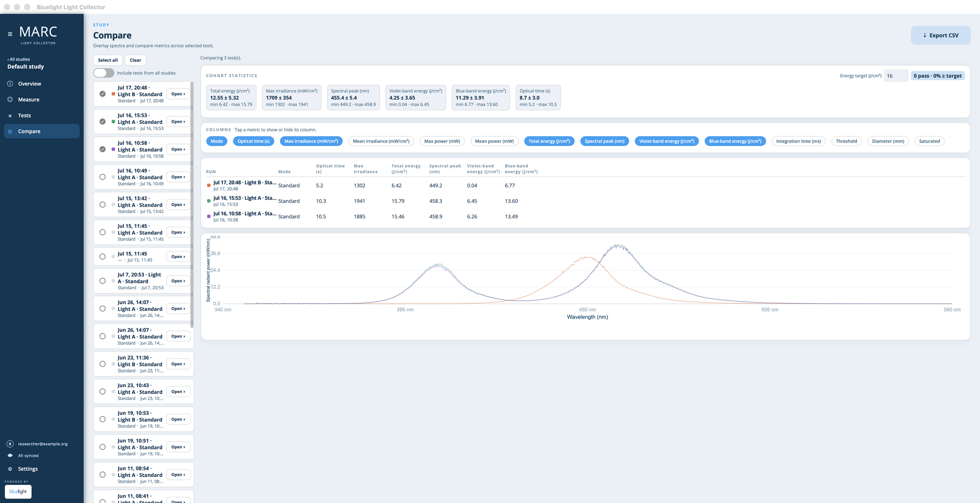Show Mean irradiance column chip
Image resolution: width=980 pixels, height=503 pixels.
[381, 141]
